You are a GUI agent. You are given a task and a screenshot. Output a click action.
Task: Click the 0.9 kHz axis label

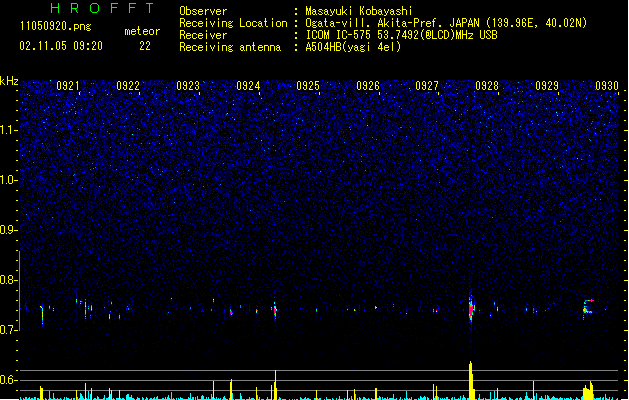tap(9, 230)
